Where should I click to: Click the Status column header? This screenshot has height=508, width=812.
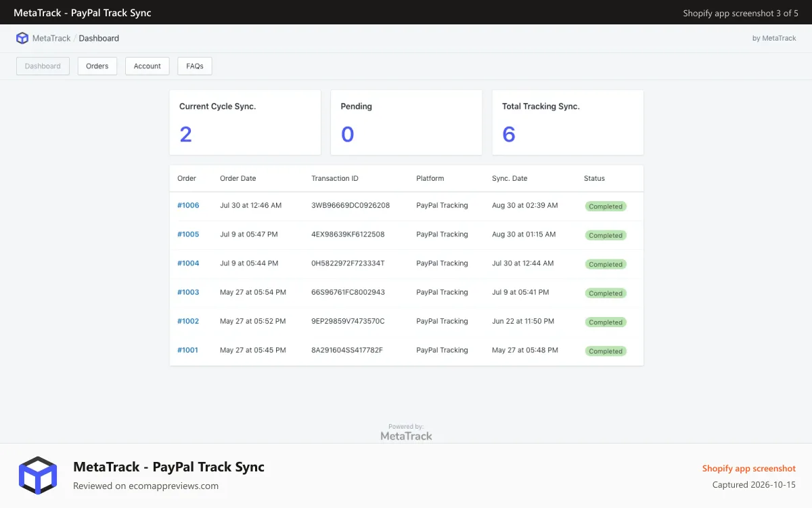(594, 178)
